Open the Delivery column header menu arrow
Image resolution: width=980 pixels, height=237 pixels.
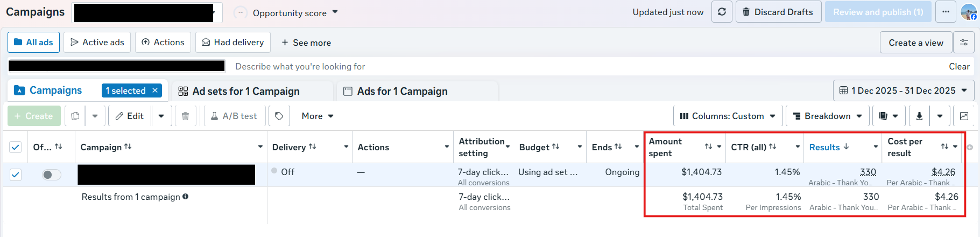click(346, 147)
